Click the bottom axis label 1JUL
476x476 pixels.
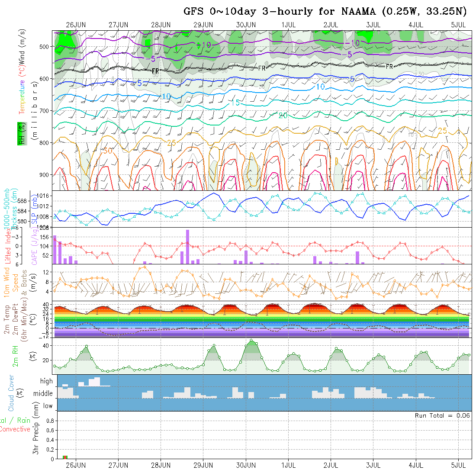pyautogui.click(x=288, y=465)
